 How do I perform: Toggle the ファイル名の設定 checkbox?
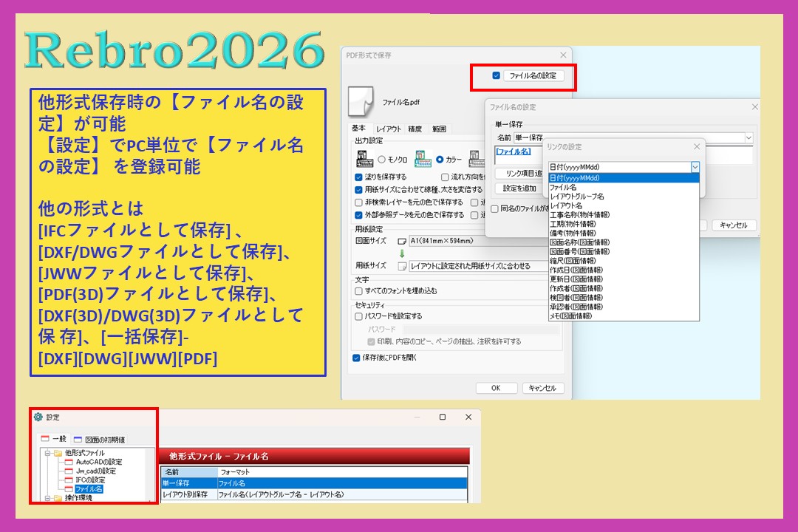click(497, 75)
